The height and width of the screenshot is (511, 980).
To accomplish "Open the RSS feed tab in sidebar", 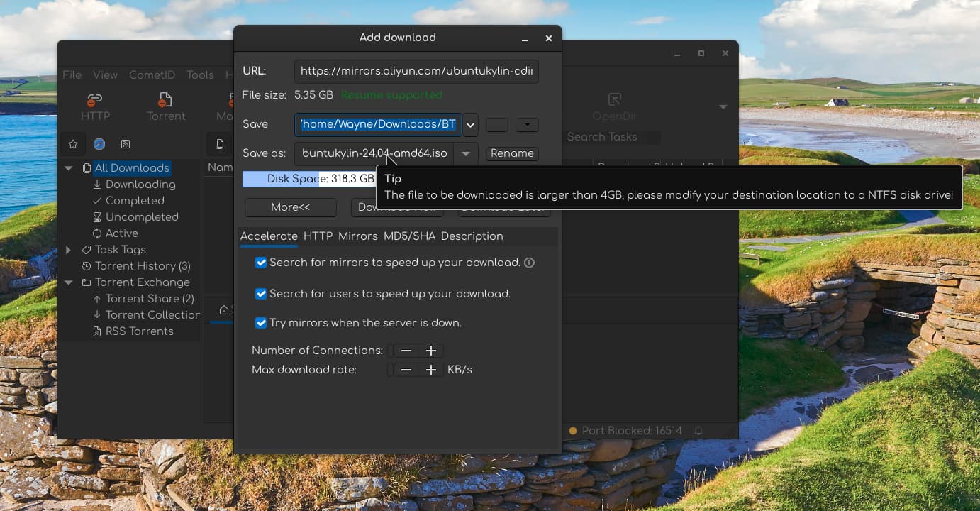I will coord(126,144).
